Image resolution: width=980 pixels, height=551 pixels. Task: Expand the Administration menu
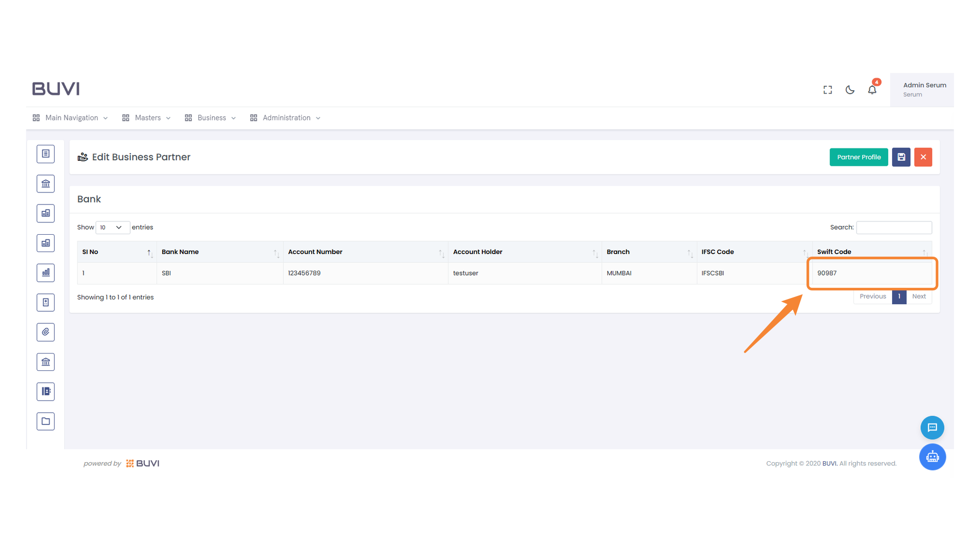coord(286,117)
